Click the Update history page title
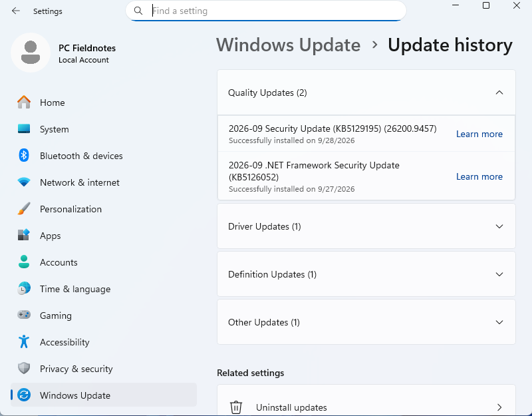This screenshot has height=416, width=532. 450,45
